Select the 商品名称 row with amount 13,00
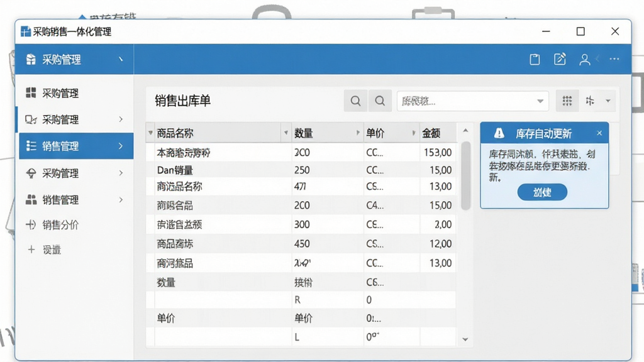This screenshot has width=644, height=362. [301, 186]
